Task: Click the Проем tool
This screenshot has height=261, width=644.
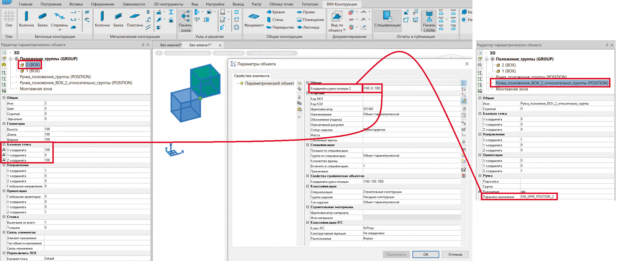Action: 306,12
